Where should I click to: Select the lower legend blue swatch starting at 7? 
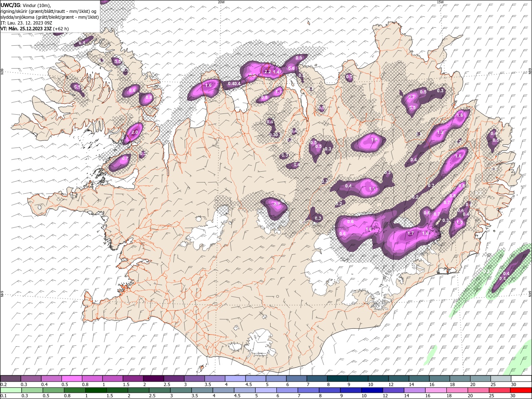pyautogui.click(x=308, y=390)
